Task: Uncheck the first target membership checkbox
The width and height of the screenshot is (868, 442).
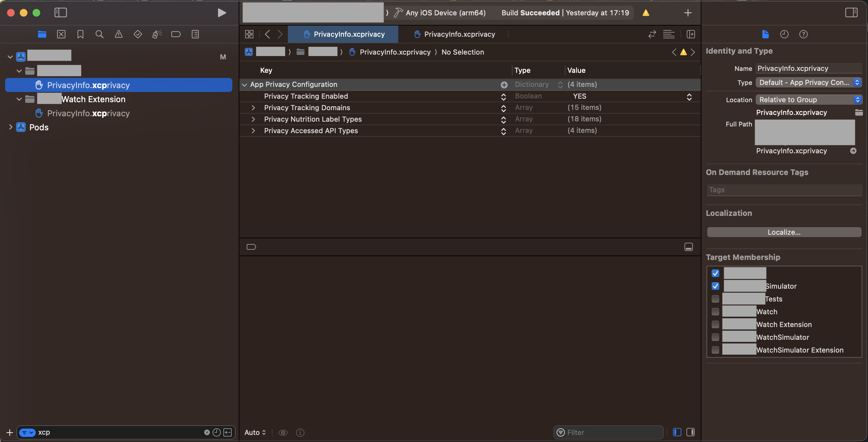Action: 715,273
